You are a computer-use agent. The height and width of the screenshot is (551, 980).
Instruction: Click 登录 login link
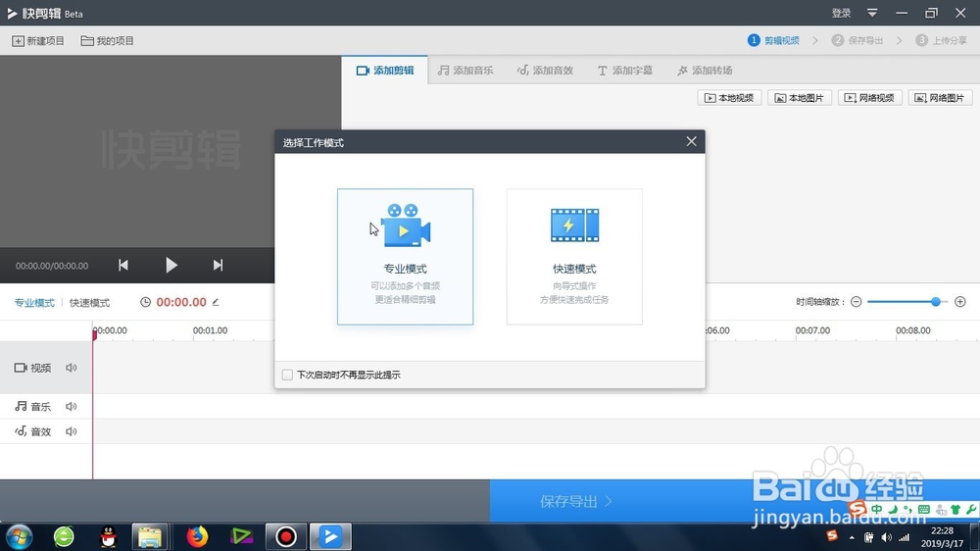[841, 13]
